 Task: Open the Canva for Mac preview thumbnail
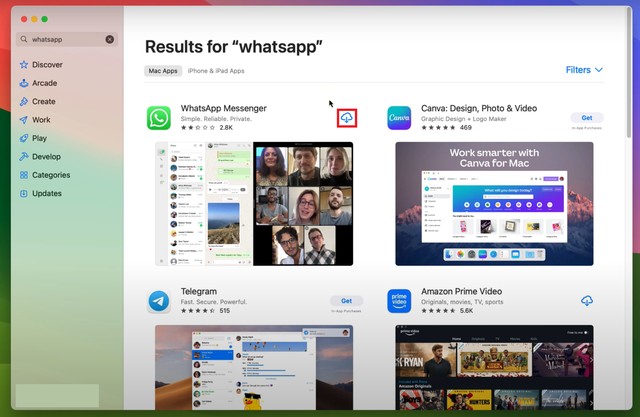click(x=494, y=204)
